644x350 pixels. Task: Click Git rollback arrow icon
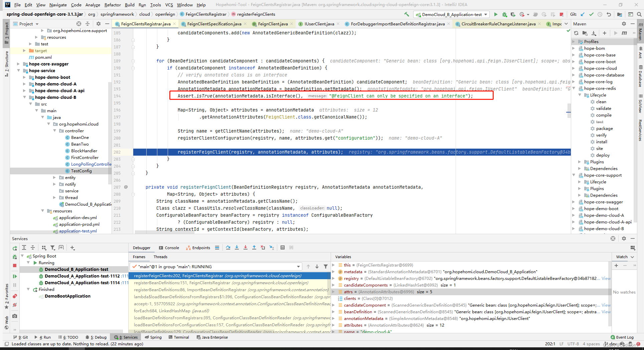(x=609, y=14)
